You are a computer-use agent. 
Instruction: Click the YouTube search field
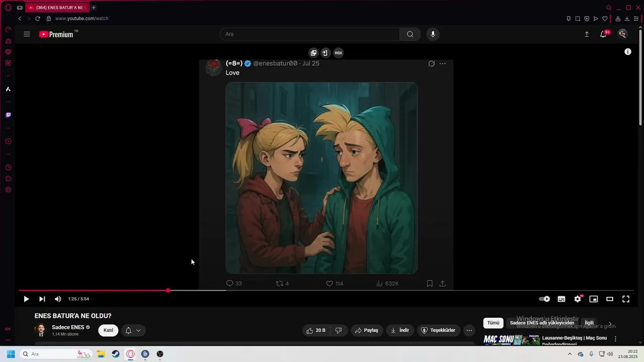(x=309, y=34)
